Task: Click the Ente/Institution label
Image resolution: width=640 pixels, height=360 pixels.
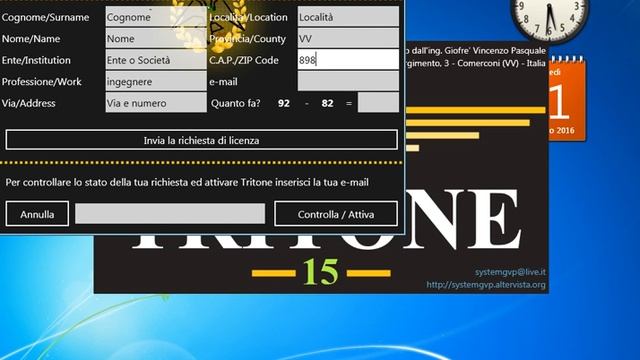Action: tap(36, 60)
